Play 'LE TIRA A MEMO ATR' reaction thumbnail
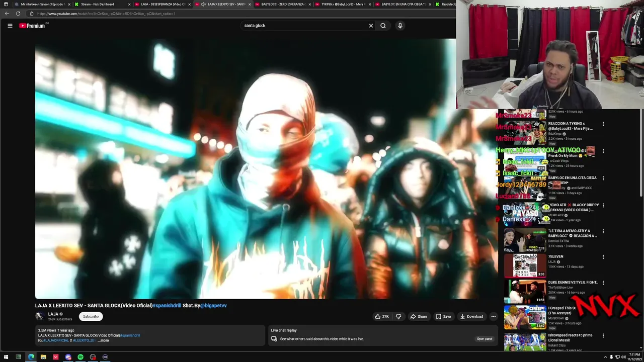 tap(525, 240)
